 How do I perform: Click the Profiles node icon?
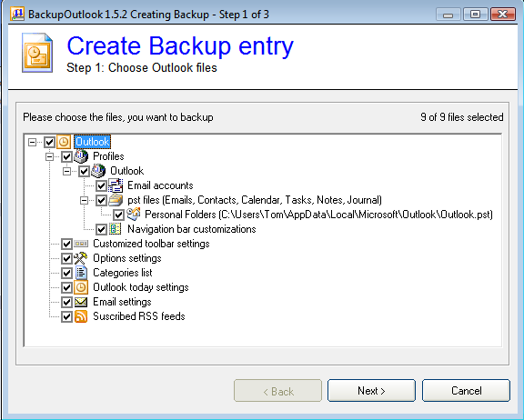[81, 156]
